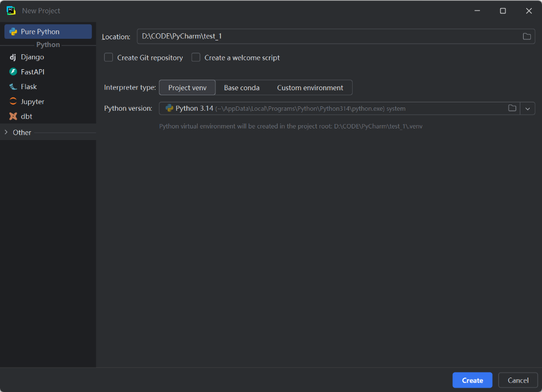Click the Cancel button
This screenshot has height=392, width=542.
[518, 380]
